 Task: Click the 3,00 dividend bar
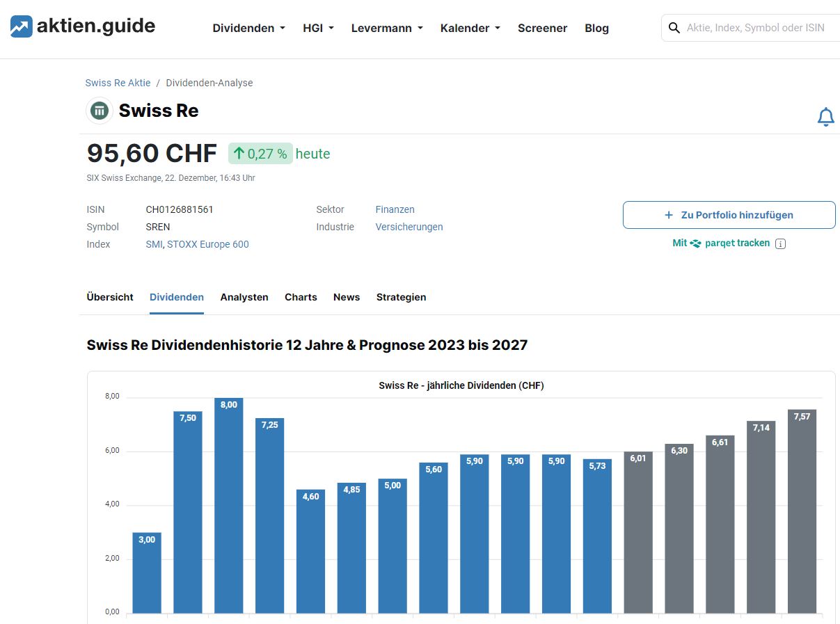point(147,573)
